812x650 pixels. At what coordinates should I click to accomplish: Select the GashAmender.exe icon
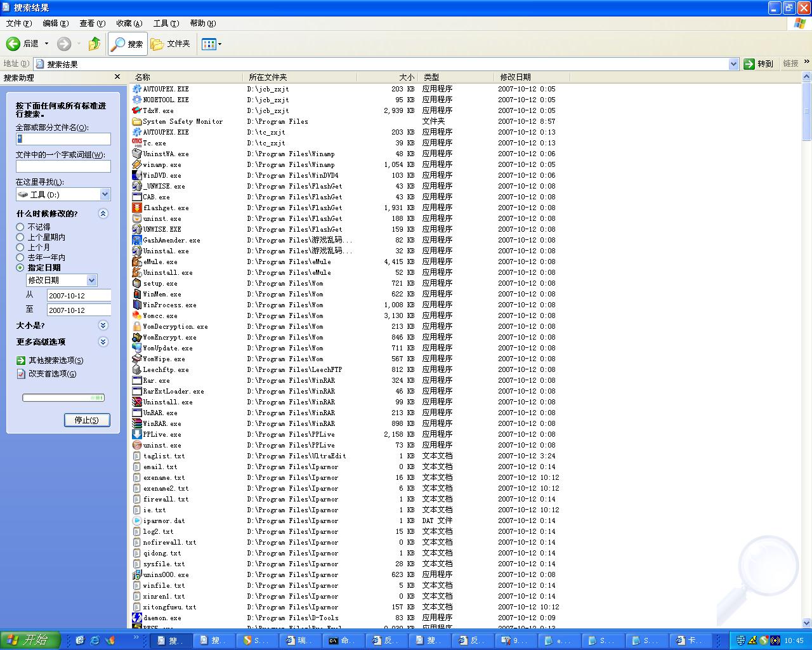click(x=137, y=240)
